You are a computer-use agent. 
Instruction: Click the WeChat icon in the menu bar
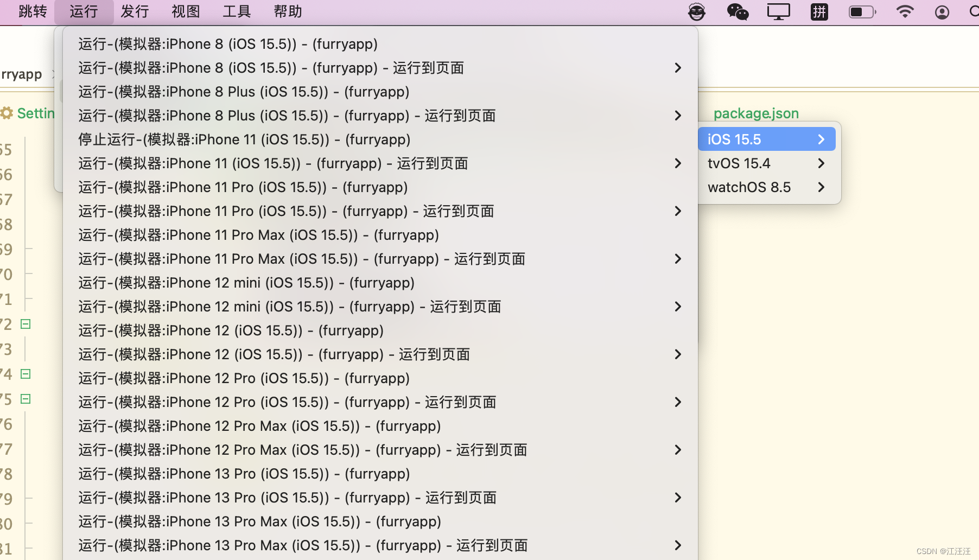pos(738,11)
